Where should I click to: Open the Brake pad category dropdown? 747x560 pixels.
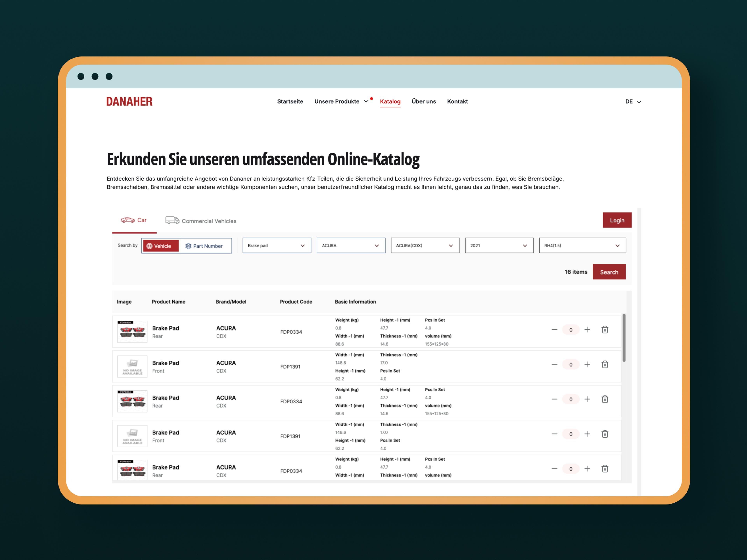277,245
